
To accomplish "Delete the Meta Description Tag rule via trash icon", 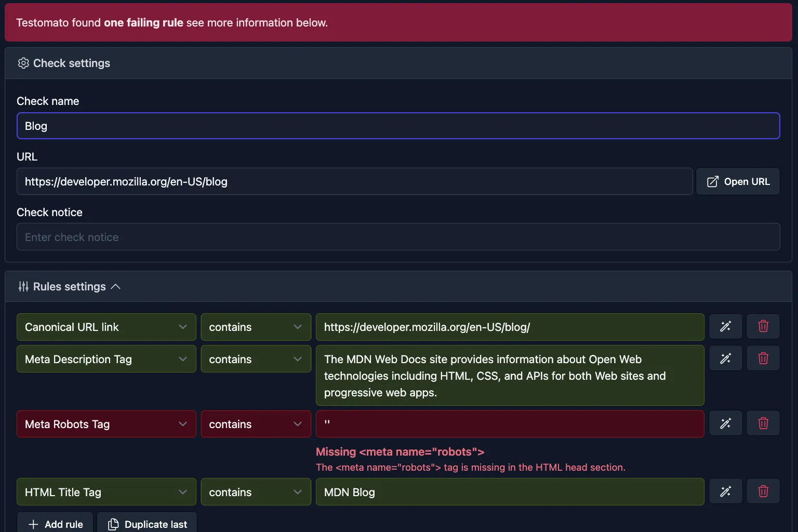I will 763,358.
